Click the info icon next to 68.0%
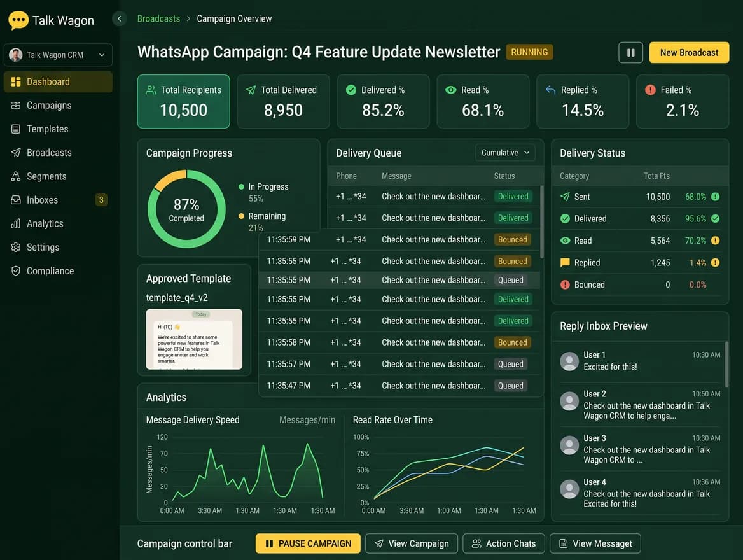The image size is (743, 560). [x=715, y=197]
